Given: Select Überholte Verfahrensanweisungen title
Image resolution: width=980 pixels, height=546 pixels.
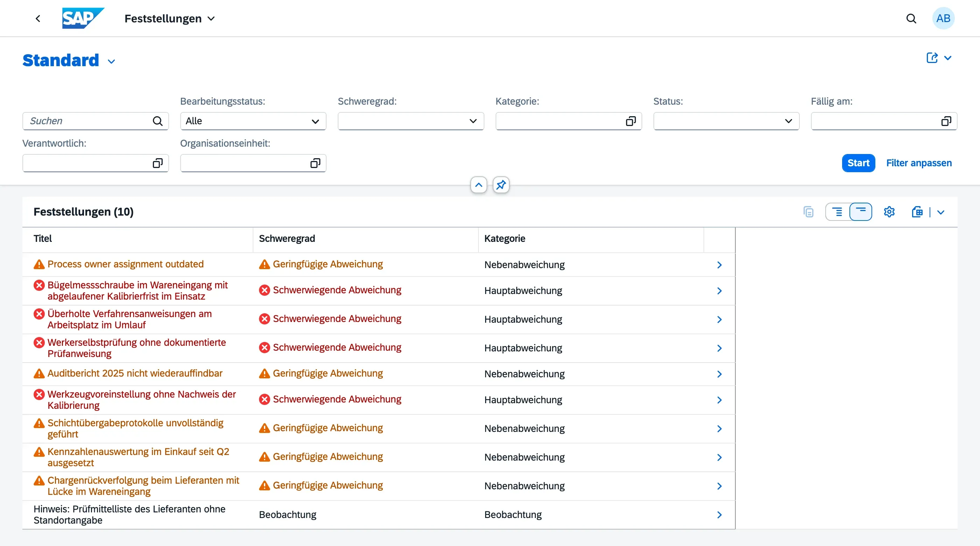Looking at the screenshot, I should point(130,319).
